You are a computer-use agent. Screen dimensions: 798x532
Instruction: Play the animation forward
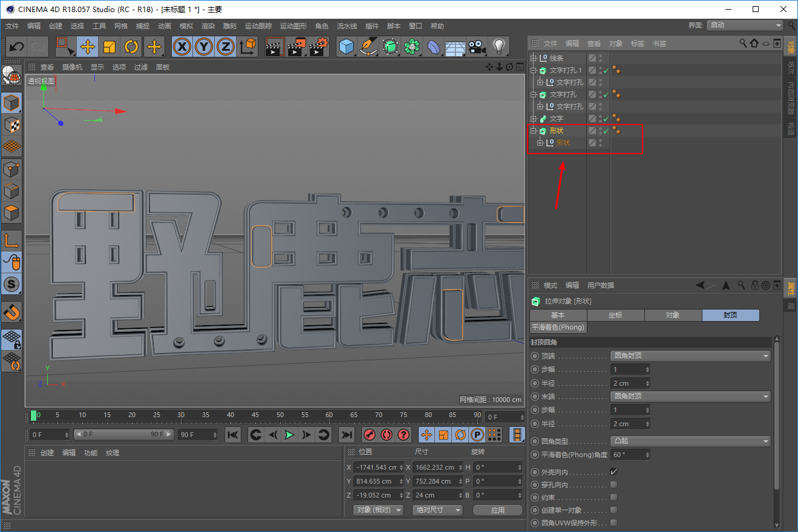point(290,435)
